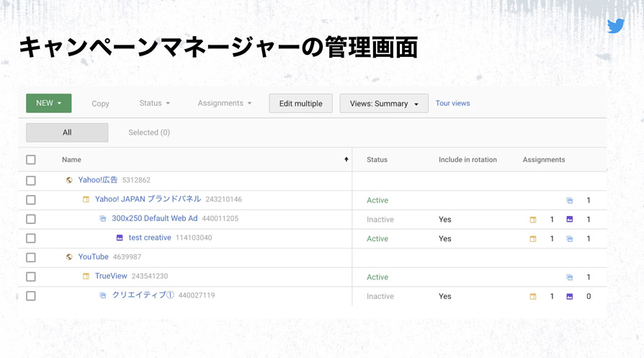Image resolution: width=644 pixels, height=358 pixels.
Task: Click placement assignment icon in クリエイティブ① row
Action: point(532,297)
